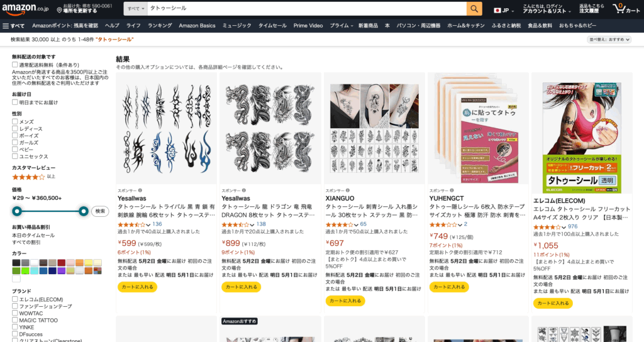Open ランキング in navigation bar

click(160, 25)
